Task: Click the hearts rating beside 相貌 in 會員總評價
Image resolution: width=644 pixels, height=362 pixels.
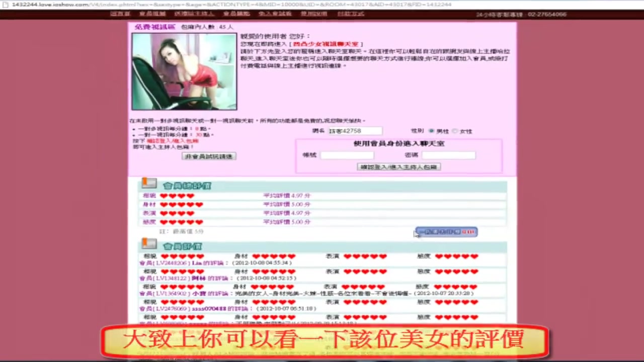Action: pyautogui.click(x=177, y=196)
